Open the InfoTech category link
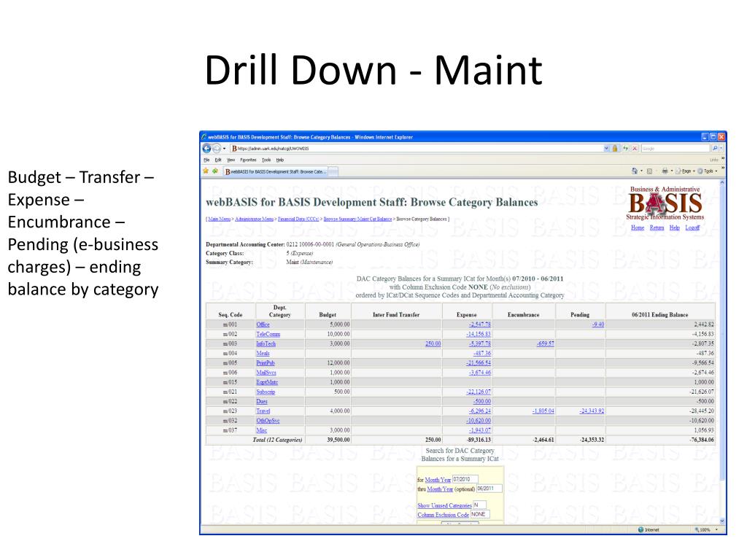The height and width of the screenshot is (560, 747). pyautogui.click(x=266, y=344)
